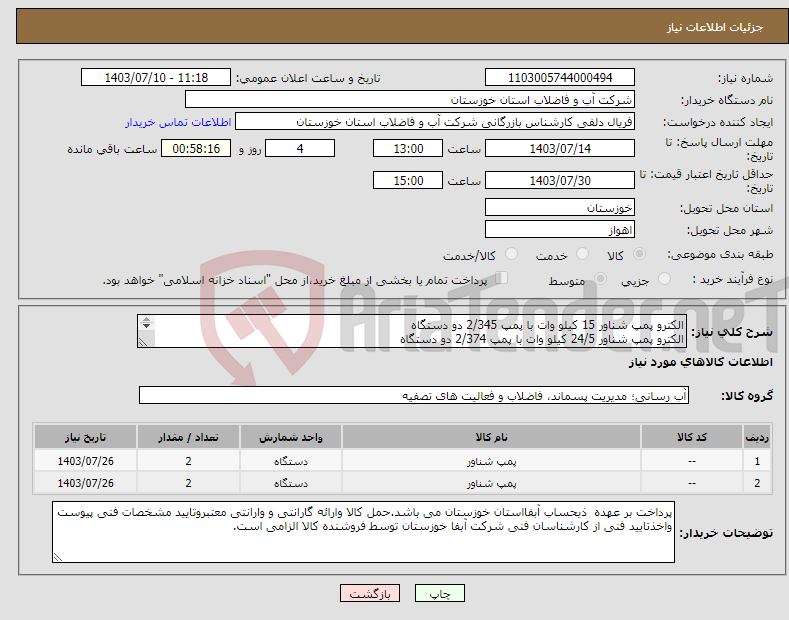The width and height of the screenshot is (789, 620).
Task: Click the تعداد / مقدار column header
Action: [188, 437]
